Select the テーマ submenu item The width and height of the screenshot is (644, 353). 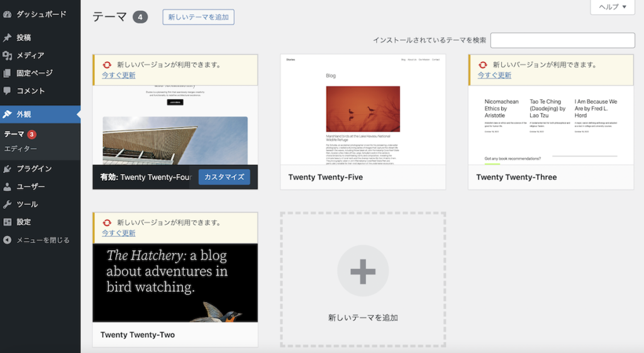point(14,134)
